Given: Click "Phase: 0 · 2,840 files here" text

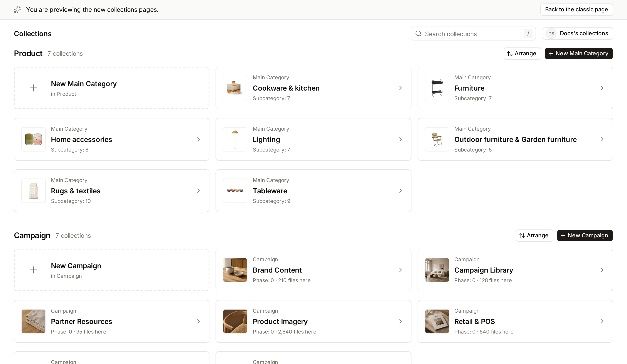Looking at the screenshot, I should [284, 332].
